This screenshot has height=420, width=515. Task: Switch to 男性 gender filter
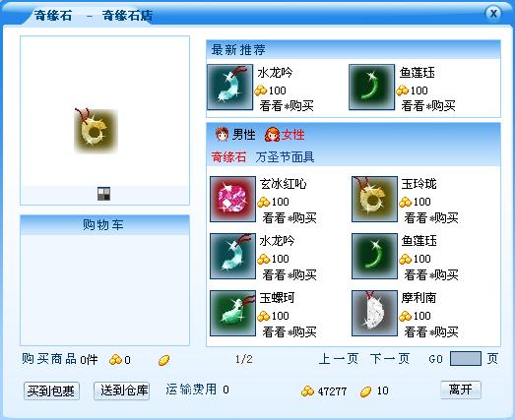click(x=235, y=135)
